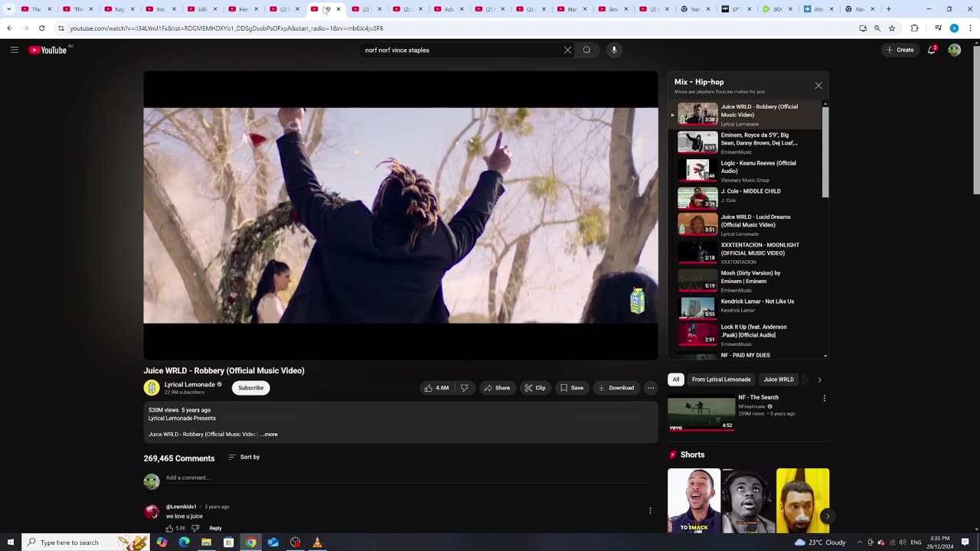Viewport: 980px width, 551px height.
Task: Focus the Add a comment field
Action: 410,478
